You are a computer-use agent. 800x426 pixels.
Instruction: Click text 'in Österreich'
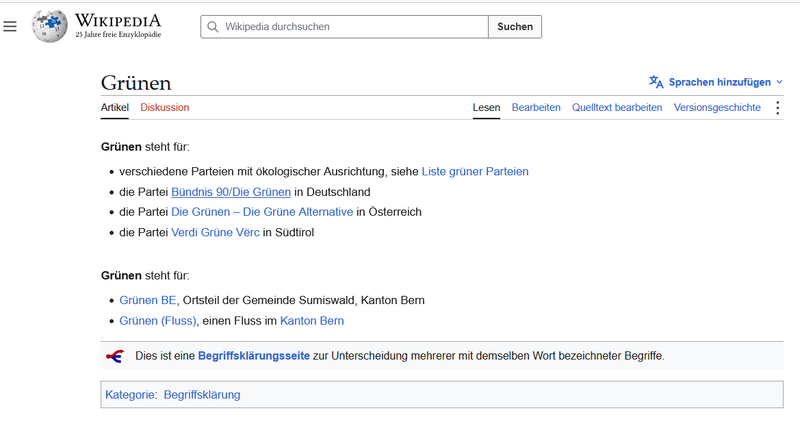(389, 212)
